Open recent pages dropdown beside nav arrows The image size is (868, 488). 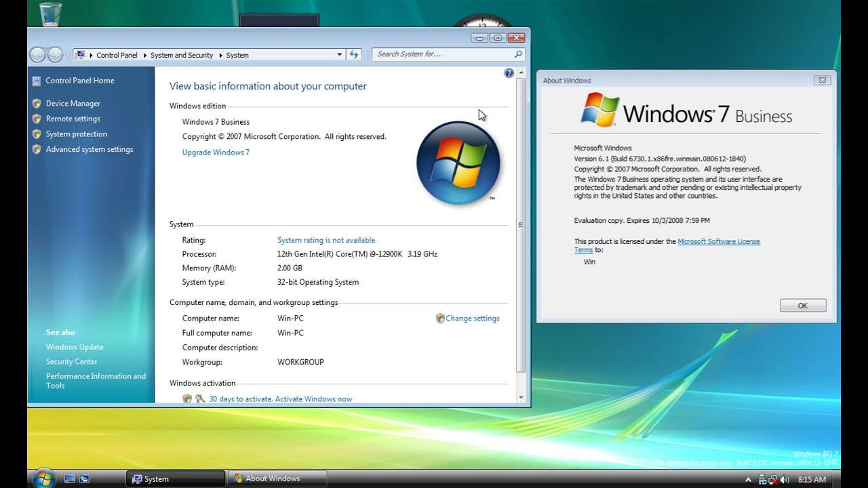[x=68, y=55]
